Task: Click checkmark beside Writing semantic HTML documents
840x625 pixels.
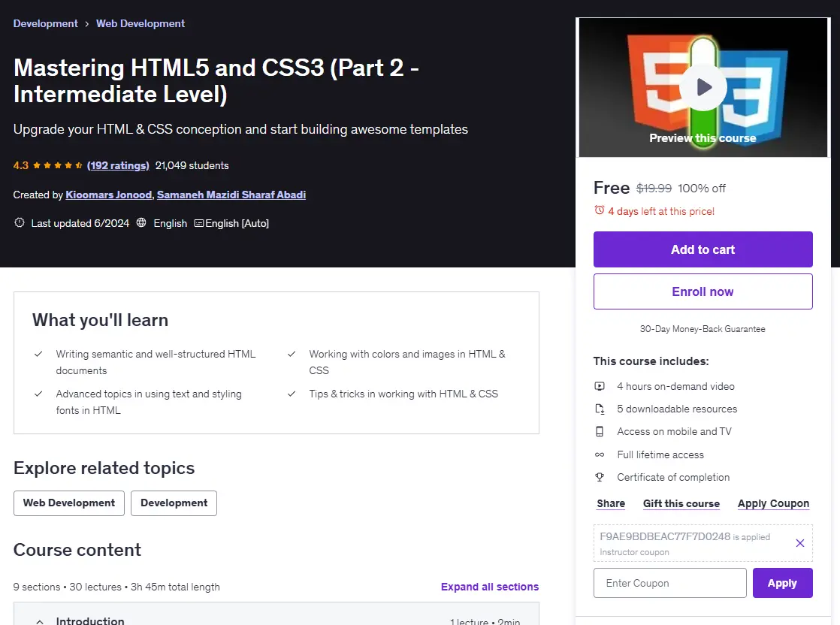Action: (x=38, y=354)
